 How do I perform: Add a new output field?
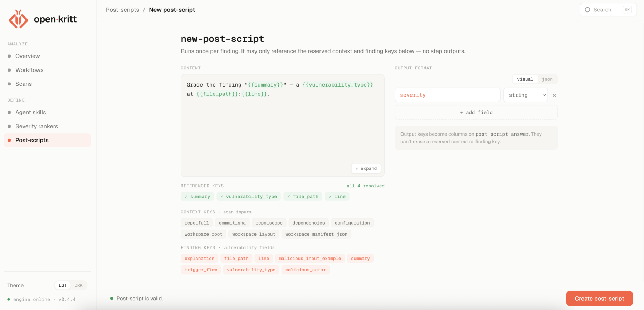click(476, 113)
